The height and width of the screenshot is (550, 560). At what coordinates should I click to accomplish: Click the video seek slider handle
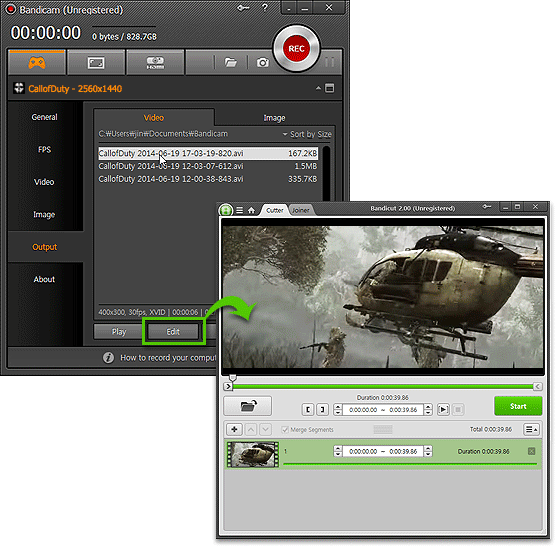[x=232, y=379]
